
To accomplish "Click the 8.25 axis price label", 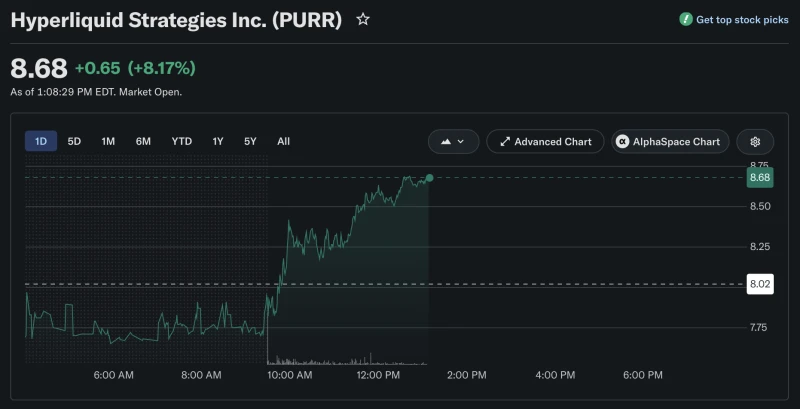I will click(x=760, y=247).
